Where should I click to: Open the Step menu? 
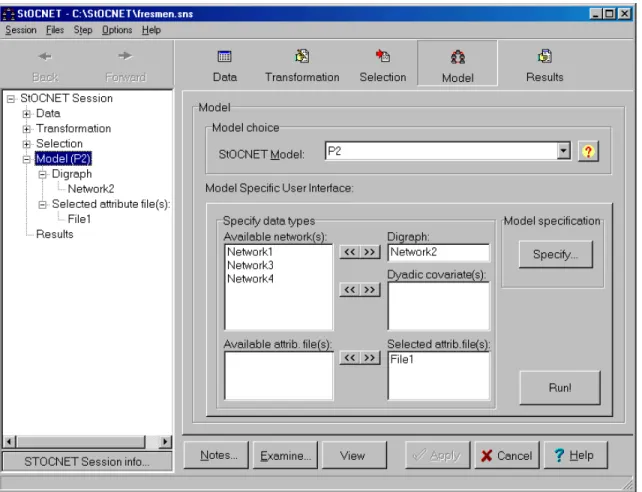(83, 30)
